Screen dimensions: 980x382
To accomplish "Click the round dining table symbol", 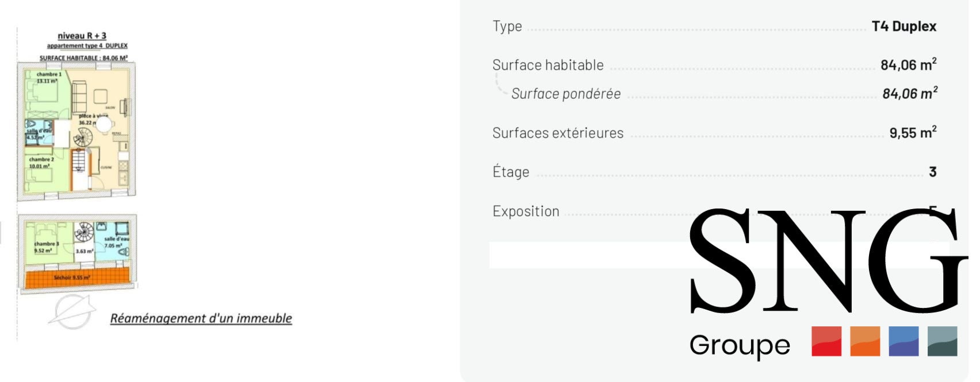I will pyautogui.click(x=105, y=124).
